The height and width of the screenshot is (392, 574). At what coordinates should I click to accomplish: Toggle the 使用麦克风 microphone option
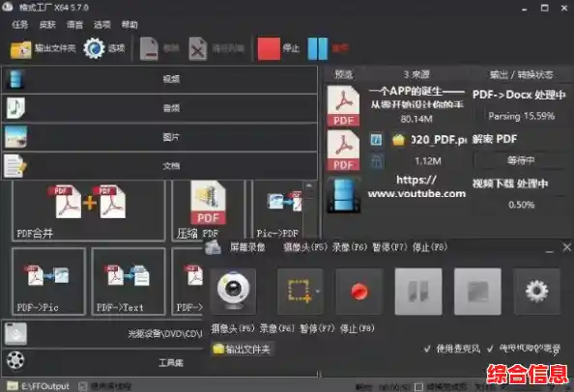tap(452, 349)
